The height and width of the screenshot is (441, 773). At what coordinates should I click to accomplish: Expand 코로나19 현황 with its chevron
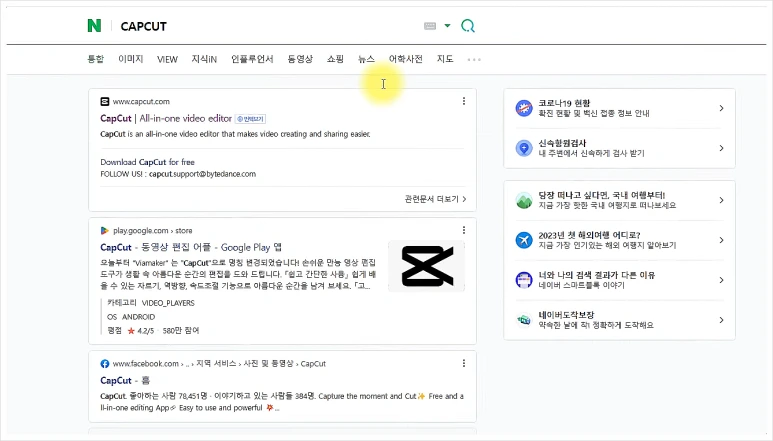721,108
